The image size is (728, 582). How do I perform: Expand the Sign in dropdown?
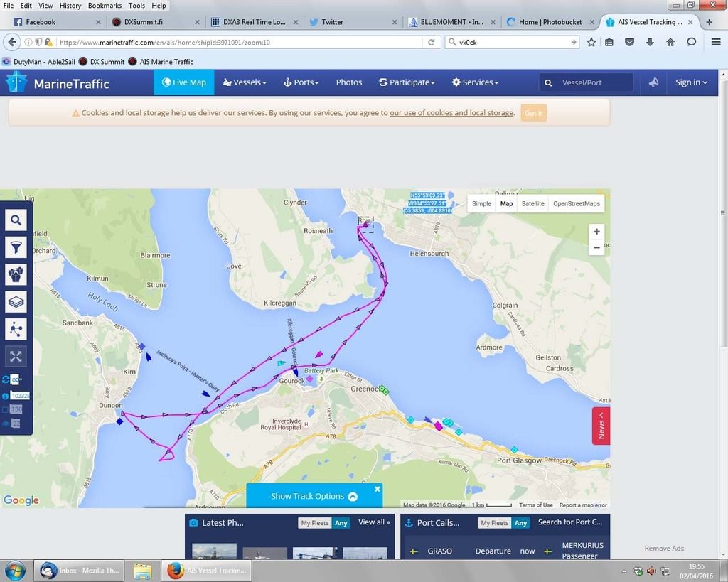click(691, 82)
